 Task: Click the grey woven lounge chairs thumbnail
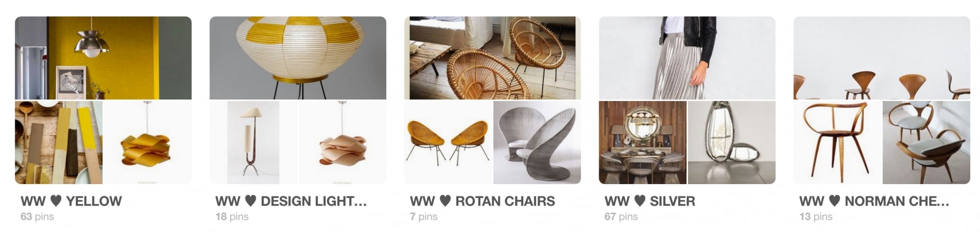click(x=537, y=142)
